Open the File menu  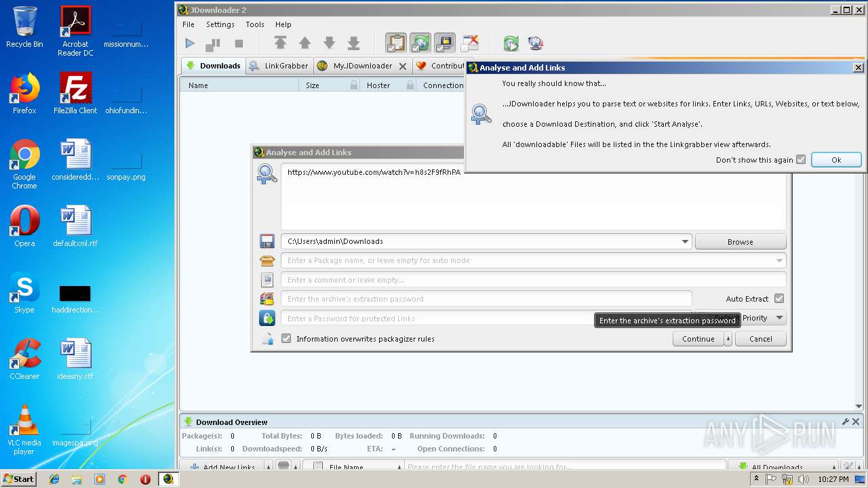(x=189, y=24)
